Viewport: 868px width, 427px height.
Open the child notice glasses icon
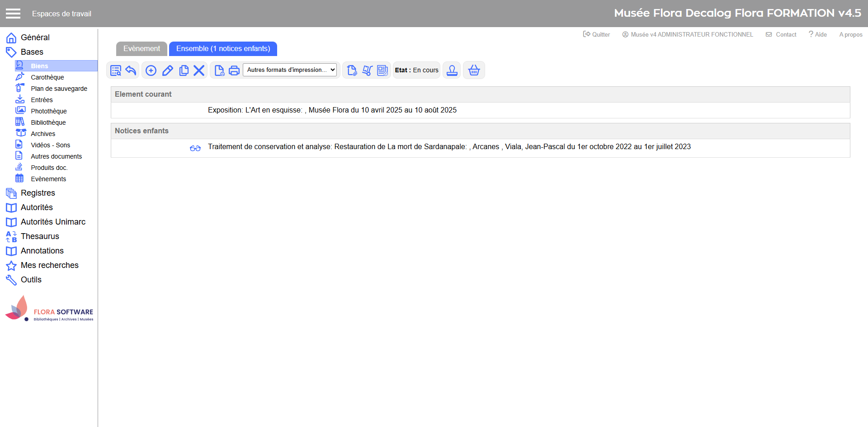click(x=195, y=148)
